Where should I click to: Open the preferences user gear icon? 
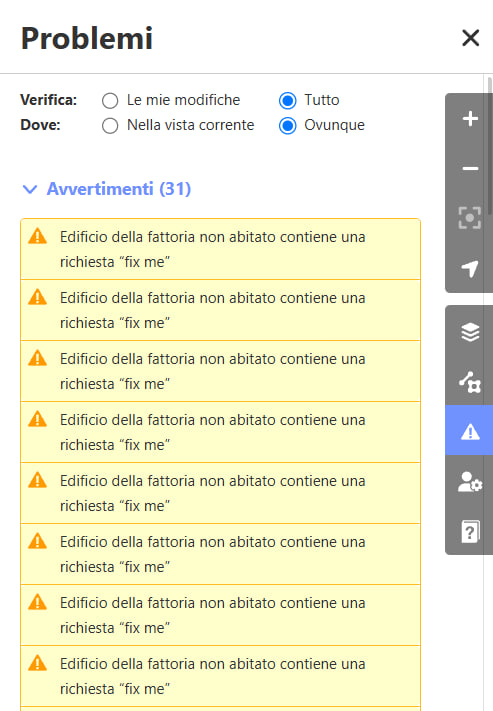click(x=470, y=481)
